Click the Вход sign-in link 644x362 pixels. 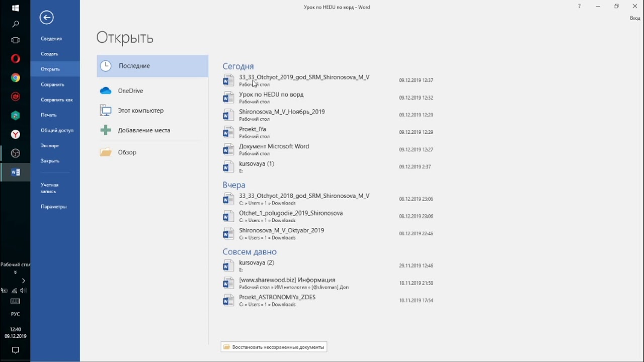coord(635,18)
